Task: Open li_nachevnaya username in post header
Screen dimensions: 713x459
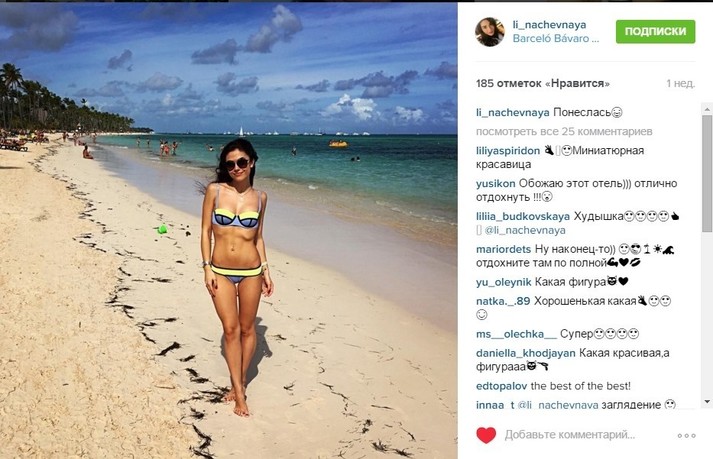Action: click(549, 25)
